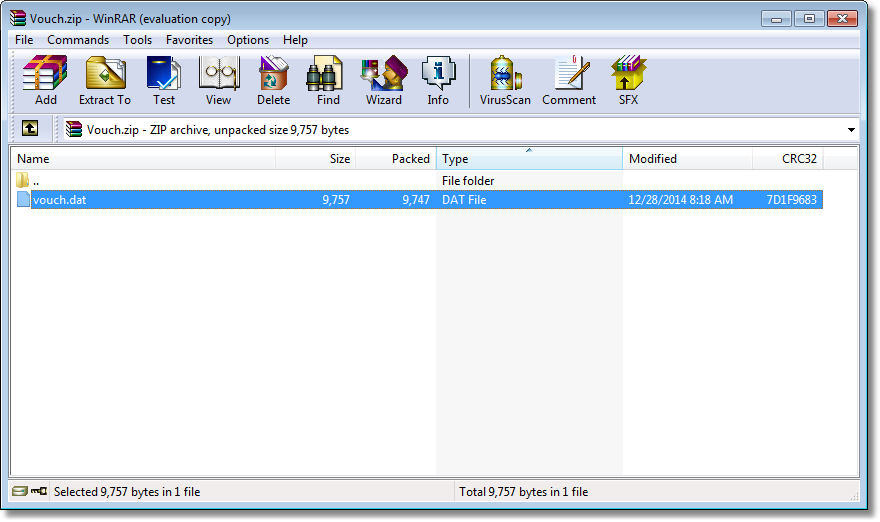Click 'Total 9,757 bytes in 1 file' status
Image resolution: width=880 pixels, height=522 pixels.
[524, 492]
